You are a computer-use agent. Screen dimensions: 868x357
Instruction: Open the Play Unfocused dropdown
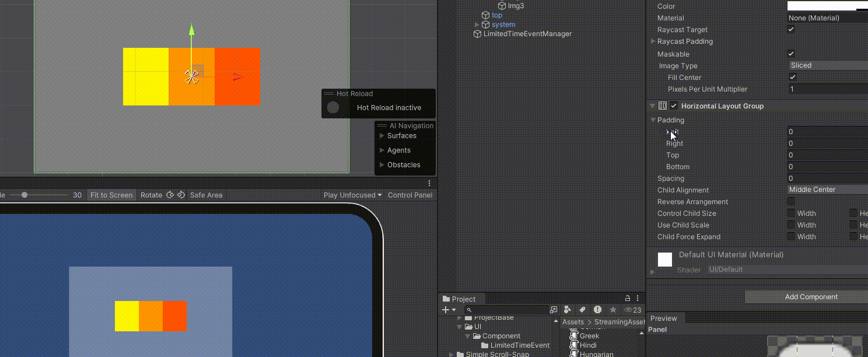pos(353,195)
